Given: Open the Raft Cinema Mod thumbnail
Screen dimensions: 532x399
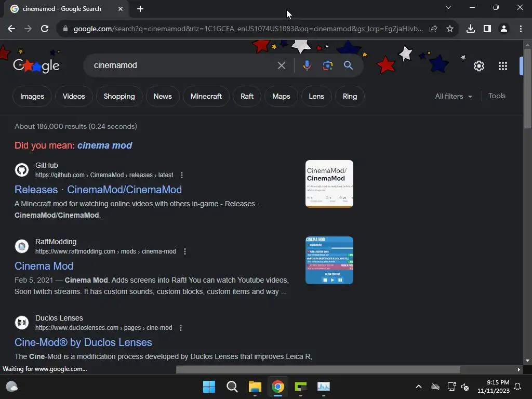Looking at the screenshot, I should click(x=329, y=260).
